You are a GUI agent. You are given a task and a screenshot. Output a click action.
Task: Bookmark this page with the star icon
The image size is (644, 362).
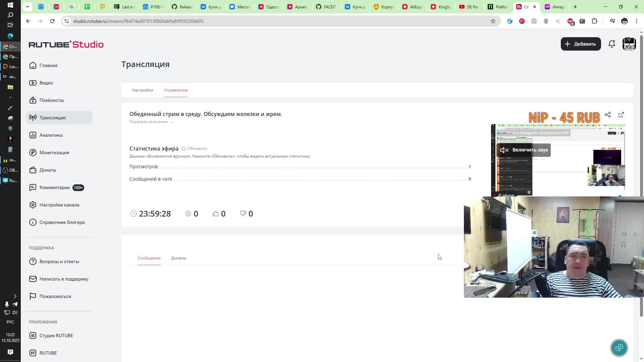493,21
